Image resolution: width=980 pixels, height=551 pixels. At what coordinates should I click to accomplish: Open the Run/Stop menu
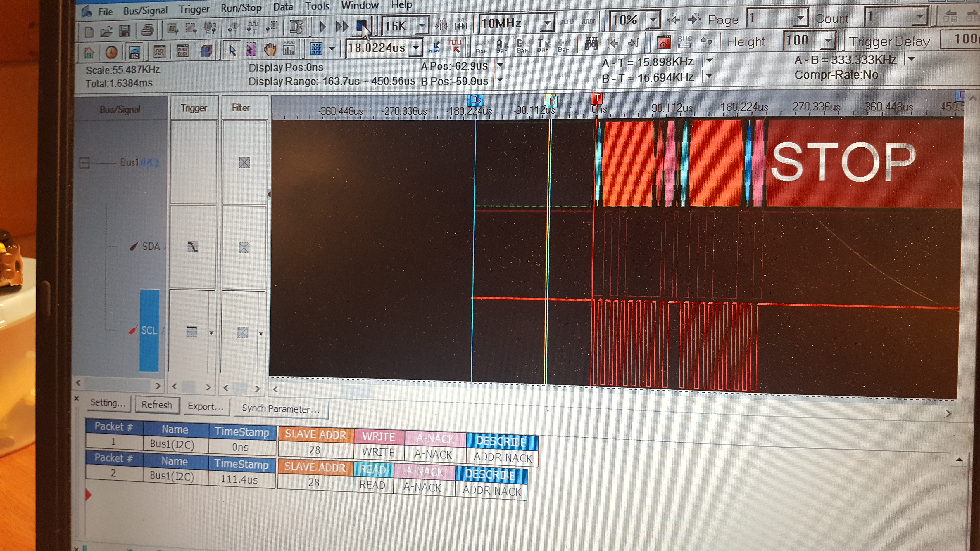click(x=241, y=8)
